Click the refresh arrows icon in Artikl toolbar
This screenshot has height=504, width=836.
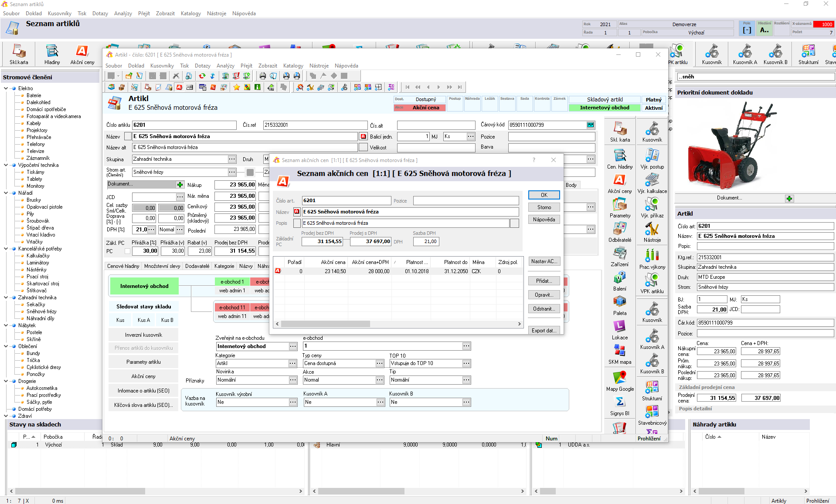tap(202, 76)
